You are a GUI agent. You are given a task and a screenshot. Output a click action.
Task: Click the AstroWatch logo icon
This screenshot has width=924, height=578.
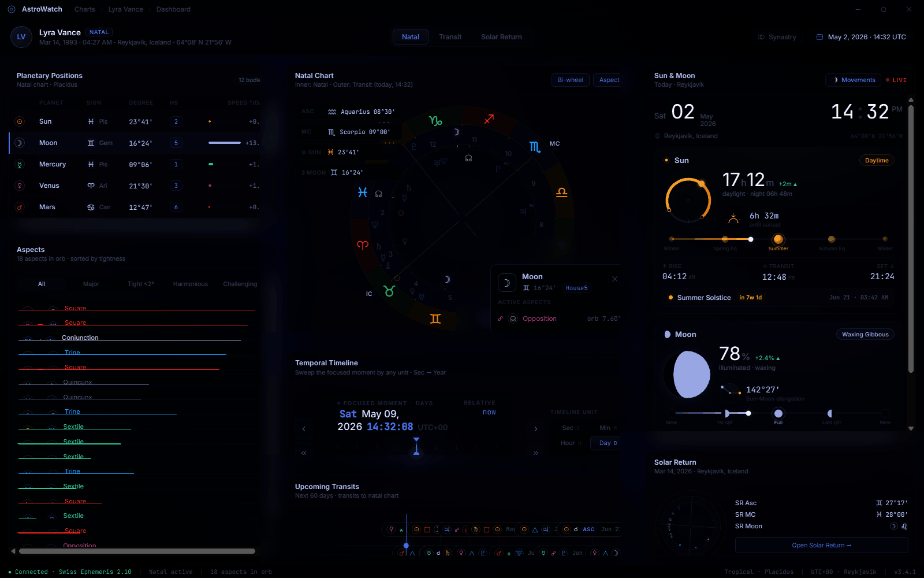[12, 9]
